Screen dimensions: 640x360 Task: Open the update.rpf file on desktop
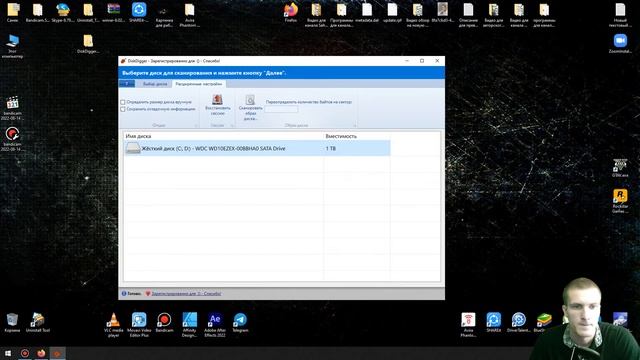tap(392, 12)
